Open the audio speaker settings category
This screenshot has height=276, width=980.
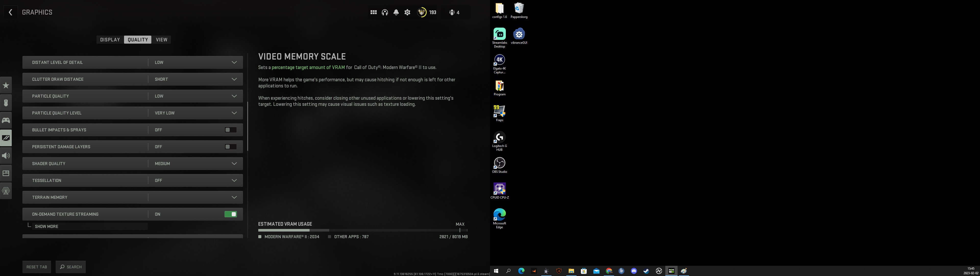click(x=6, y=156)
